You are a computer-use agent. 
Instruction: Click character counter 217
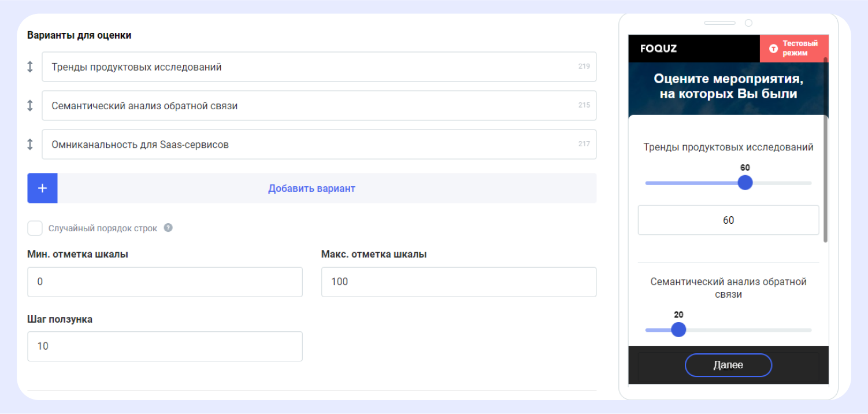584,144
